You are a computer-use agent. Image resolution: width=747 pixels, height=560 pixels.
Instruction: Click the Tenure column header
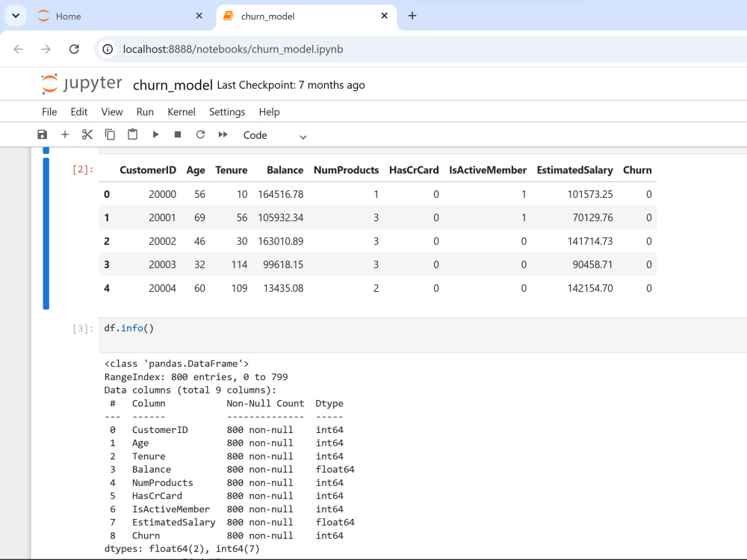tap(232, 170)
